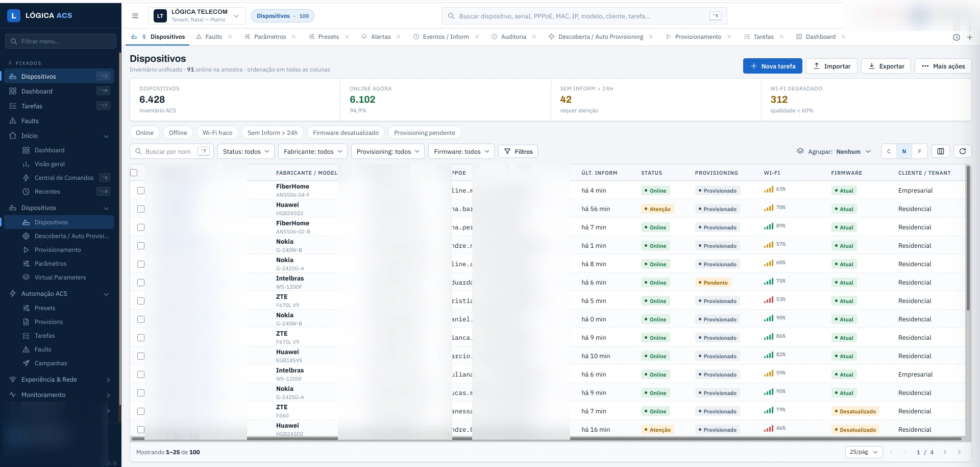This screenshot has width=980, height=467.
Task: Toggle the hamburger menu icon
Action: [x=135, y=16]
